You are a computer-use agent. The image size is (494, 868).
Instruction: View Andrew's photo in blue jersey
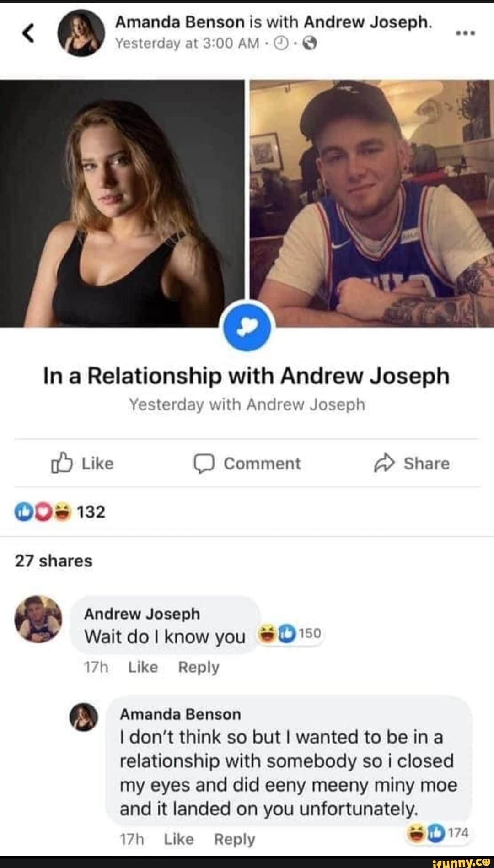coord(372,203)
